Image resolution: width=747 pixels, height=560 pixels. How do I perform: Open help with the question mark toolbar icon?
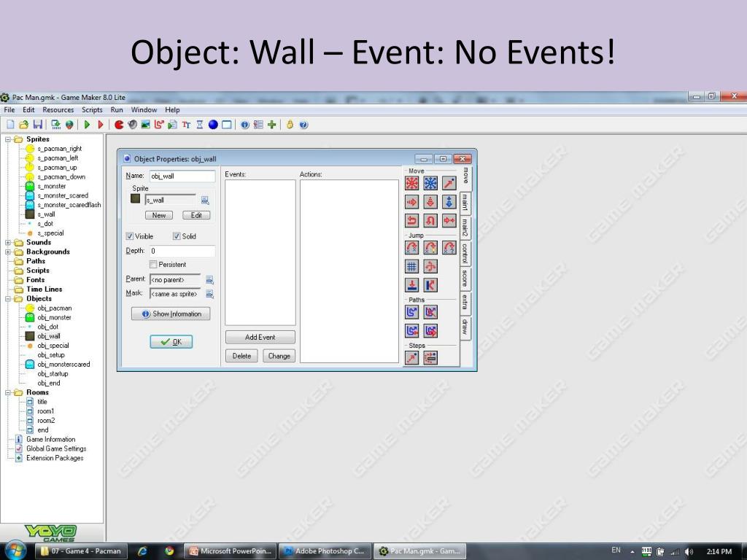point(304,125)
